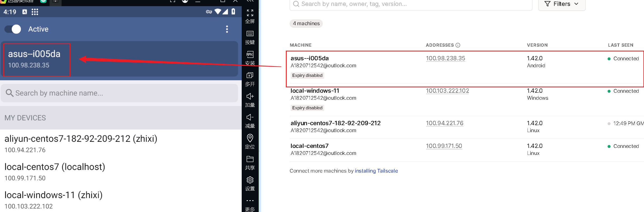The image size is (644, 212).
Task: Click the APK install (安装) icon
Action: [x=250, y=54]
